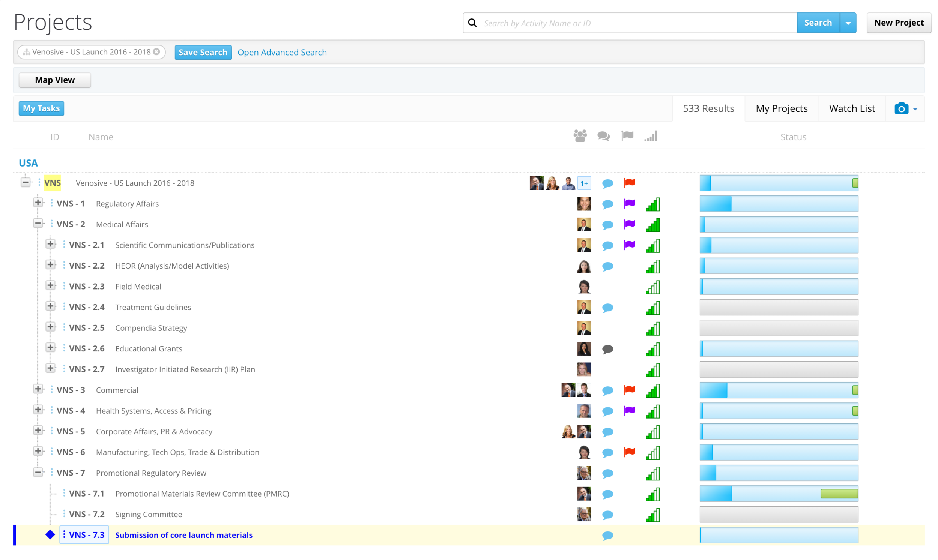Image resolution: width=938 pixels, height=560 pixels.
Task: Click the Map View button
Action: (x=55, y=80)
